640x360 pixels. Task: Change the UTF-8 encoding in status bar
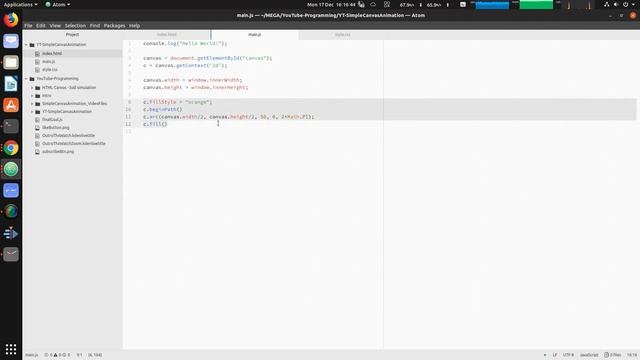(568, 355)
